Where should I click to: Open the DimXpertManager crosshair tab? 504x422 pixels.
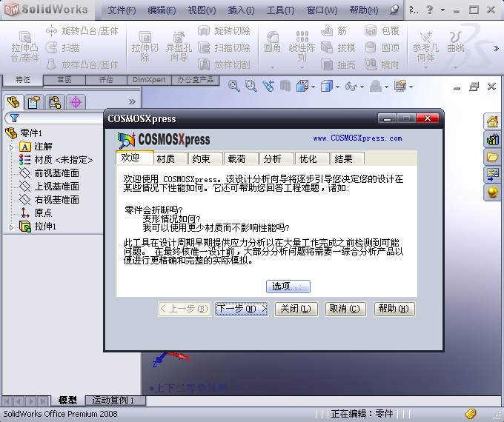tap(76, 103)
